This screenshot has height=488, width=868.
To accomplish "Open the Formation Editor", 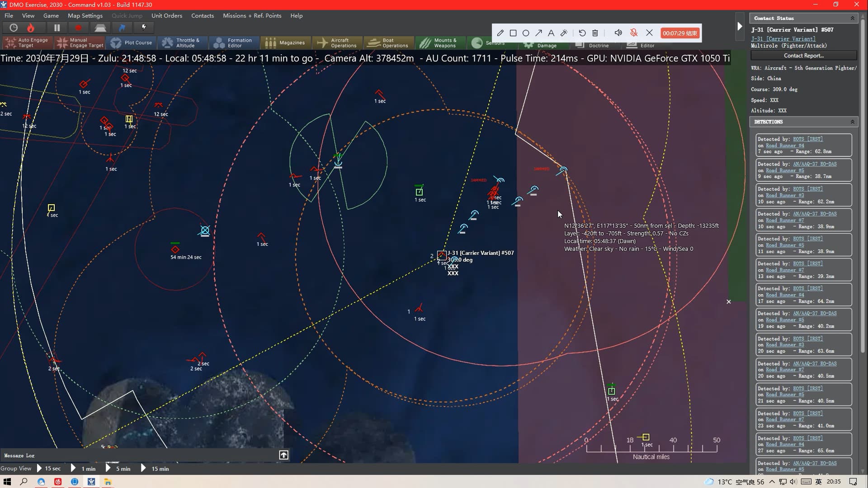I will [235, 42].
